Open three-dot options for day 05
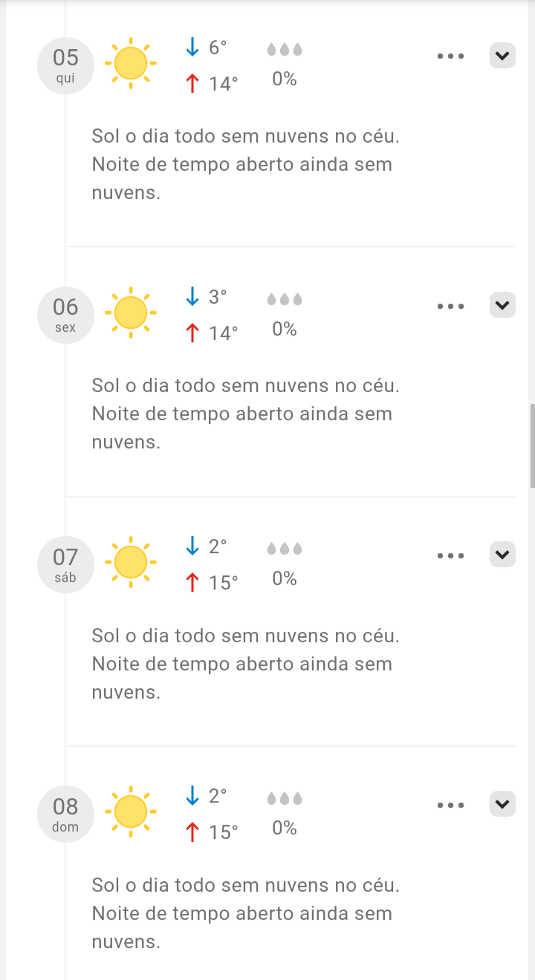This screenshot has width=535, height=980. click(450, 56)
